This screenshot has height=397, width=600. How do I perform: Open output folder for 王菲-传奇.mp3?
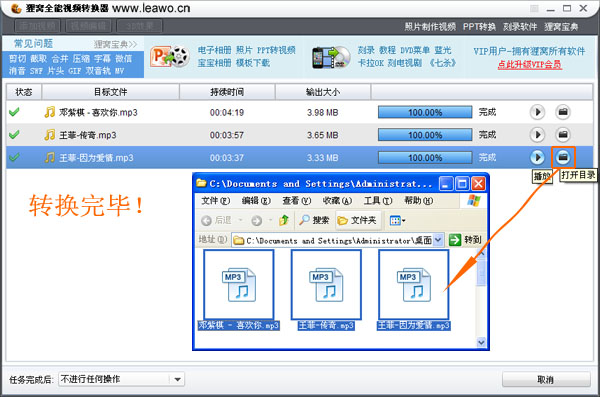(562, 135)
